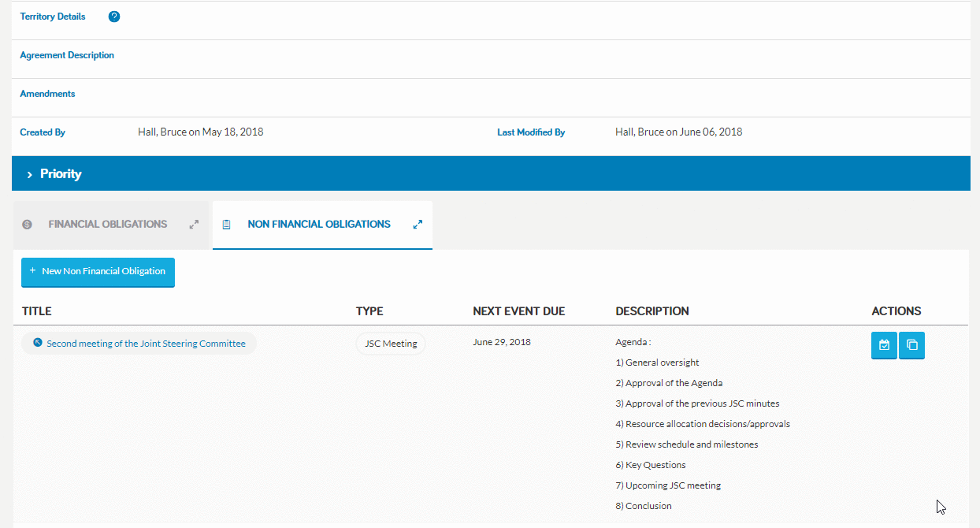Click Created By label
Viewport: 980px width, 528px height.
43,132
